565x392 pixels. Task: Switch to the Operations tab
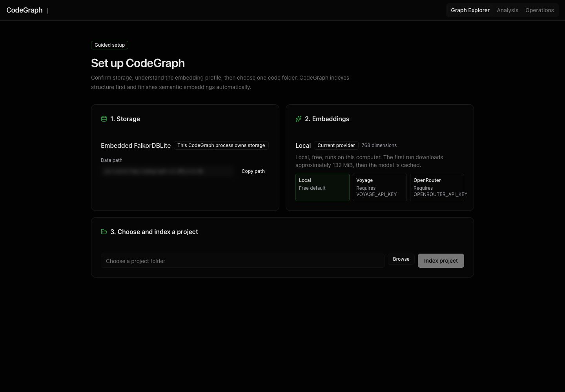point(539,10)
